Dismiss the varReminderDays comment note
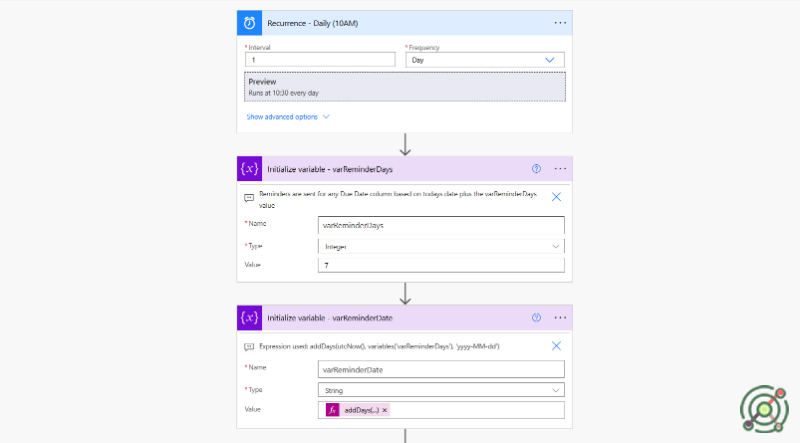This screenshot has width=800, height=443. pos(556,197)
